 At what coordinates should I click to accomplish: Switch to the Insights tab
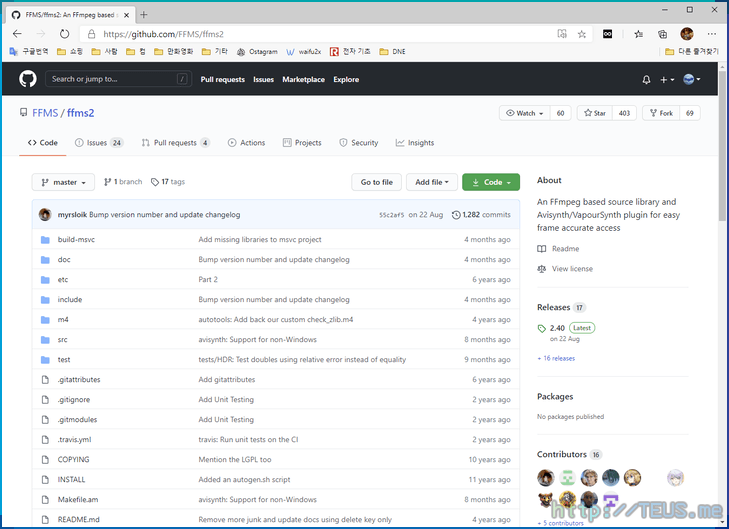tap(415, 143)
